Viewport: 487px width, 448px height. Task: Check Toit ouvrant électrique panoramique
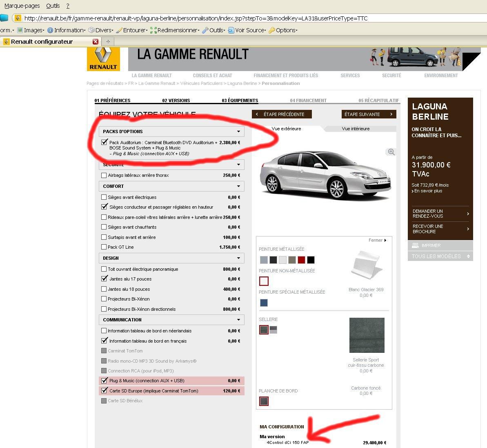point(104,269)
